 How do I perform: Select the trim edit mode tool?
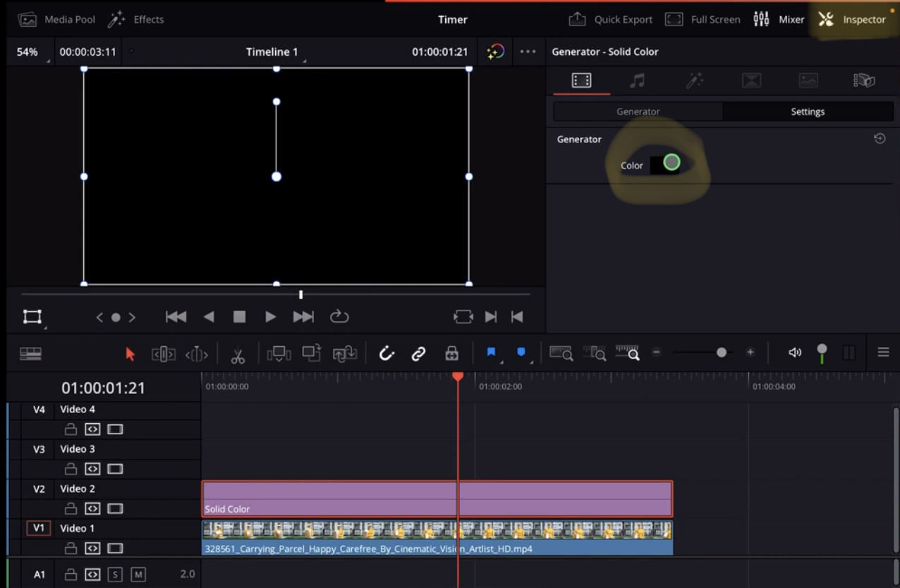(164, 353)
